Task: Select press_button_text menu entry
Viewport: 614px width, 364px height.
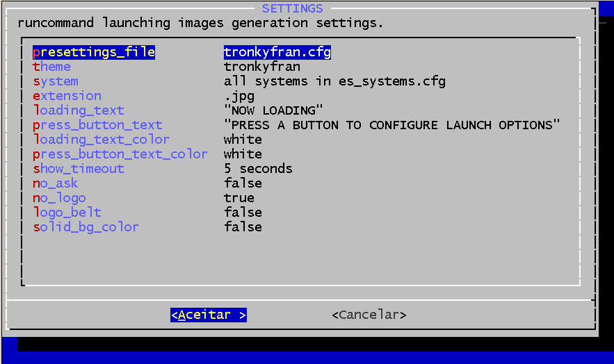Action: (x=97, y=125)
